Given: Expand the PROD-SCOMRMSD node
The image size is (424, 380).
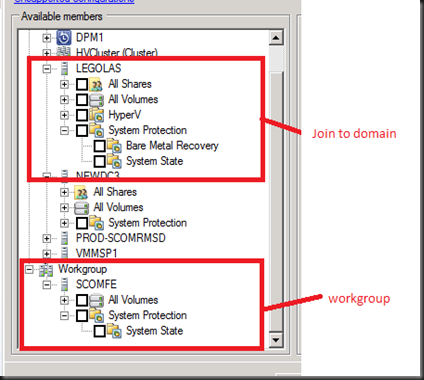Looking at the screenshot, I should (x=47, y=239).
